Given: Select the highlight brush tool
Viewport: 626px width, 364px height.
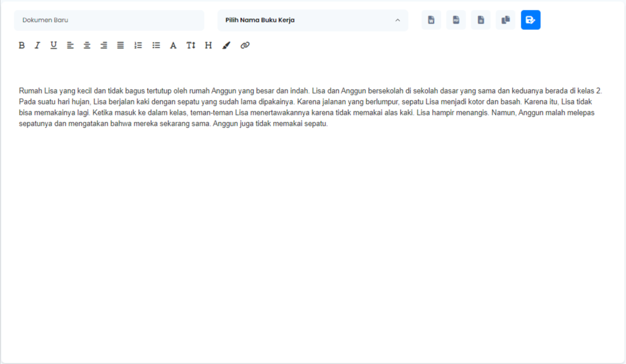Looking at the screenshot, I should click(x=226, y=45).
